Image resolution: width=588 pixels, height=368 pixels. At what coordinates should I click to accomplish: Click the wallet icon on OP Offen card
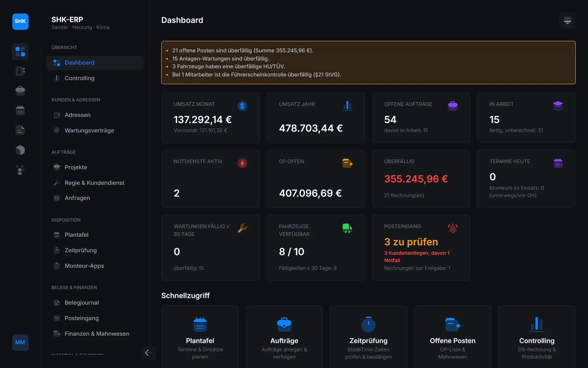[x=347, y=163]
